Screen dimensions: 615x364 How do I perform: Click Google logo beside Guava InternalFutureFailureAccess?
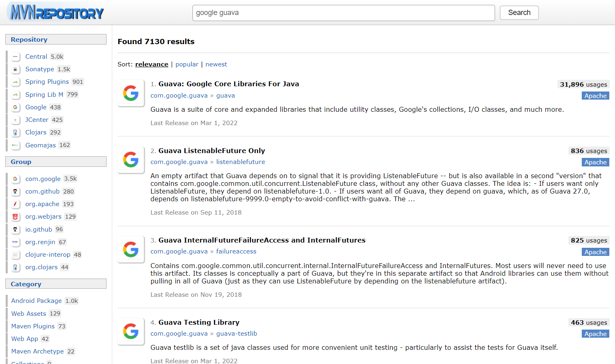(x=131, y=249)
